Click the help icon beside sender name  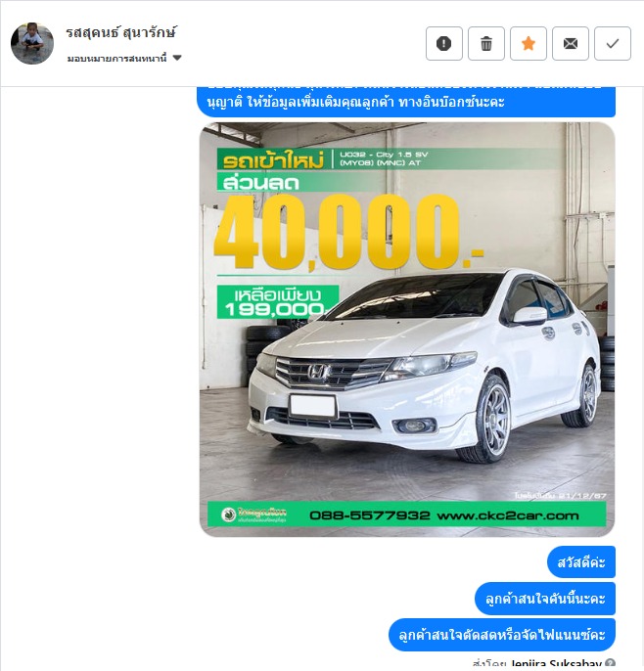610,663
